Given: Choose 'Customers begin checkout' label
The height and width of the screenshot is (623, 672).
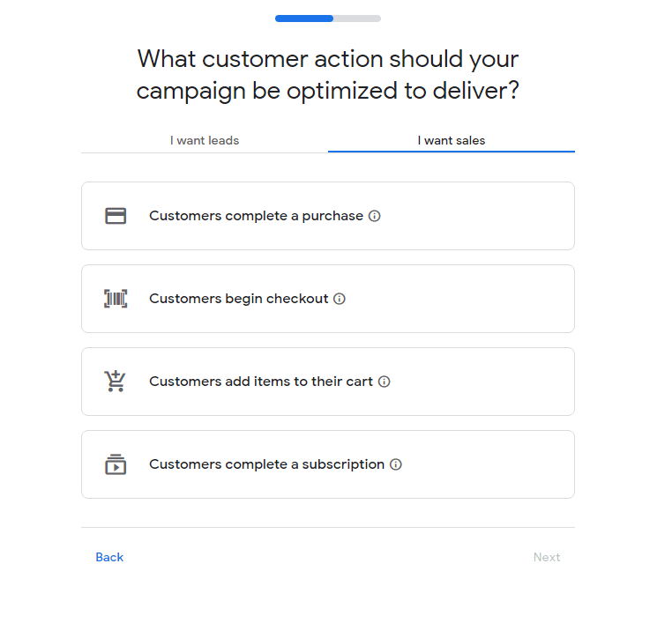Looking at the screenshot, I should (x=238, y=299).
